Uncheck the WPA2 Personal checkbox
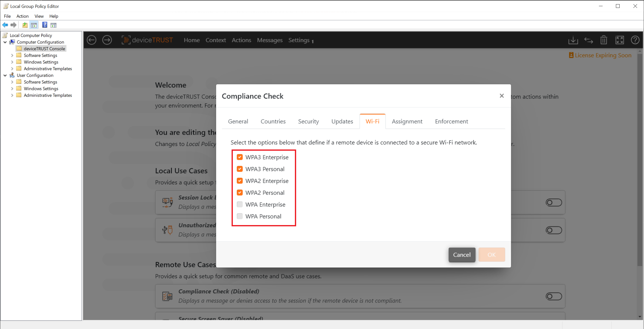This screenshot has height=329, width=644. 240,193
